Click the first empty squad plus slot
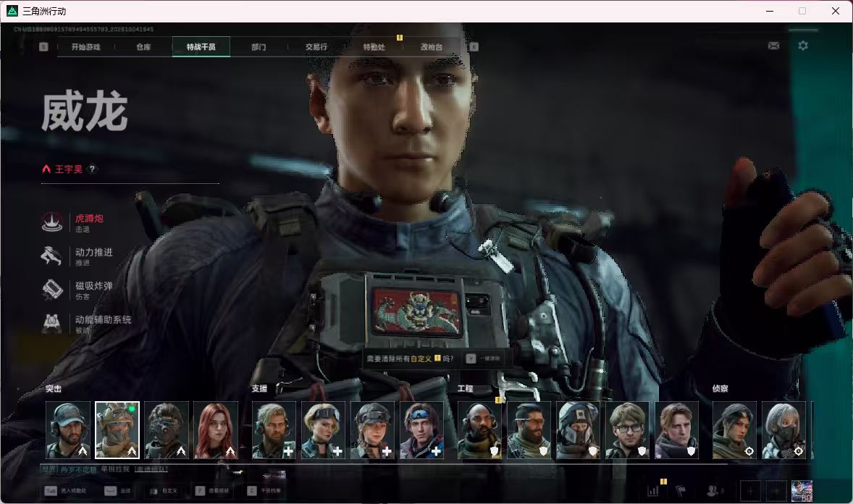 750,491
